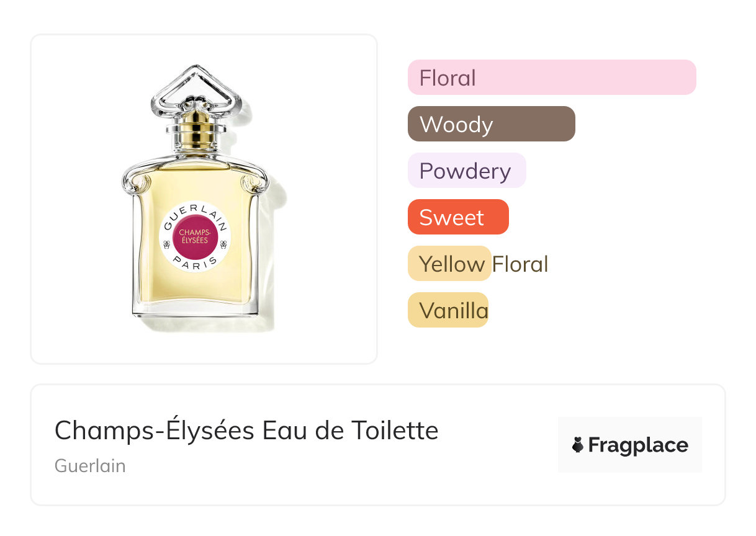Choose the Powdery accord bar
This screenshot has width=756, height=536.
click(466, 171)
